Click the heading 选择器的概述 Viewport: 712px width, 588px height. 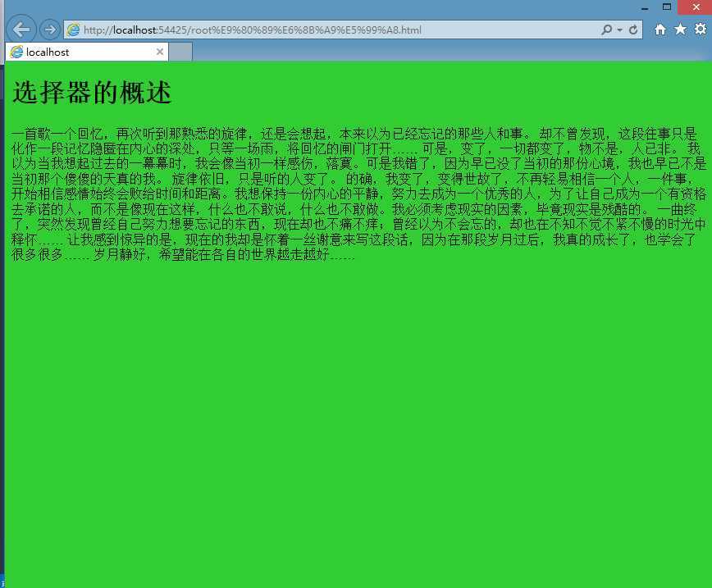point(92,93)
